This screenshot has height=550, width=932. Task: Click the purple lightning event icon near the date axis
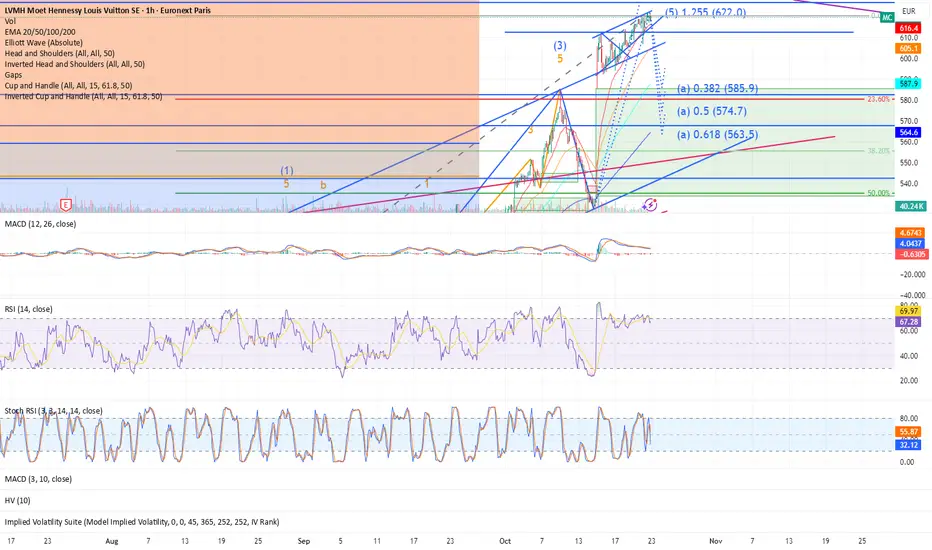tap(650, 205)
